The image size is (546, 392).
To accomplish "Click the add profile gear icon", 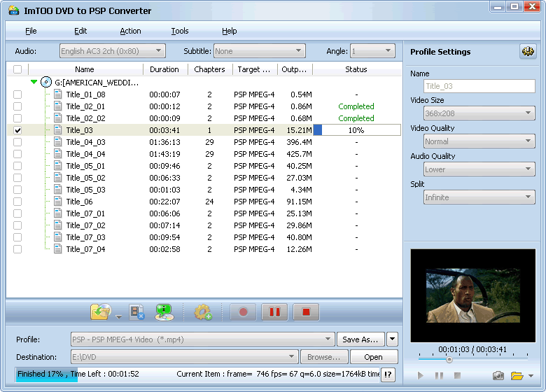I will coord(203,312).
